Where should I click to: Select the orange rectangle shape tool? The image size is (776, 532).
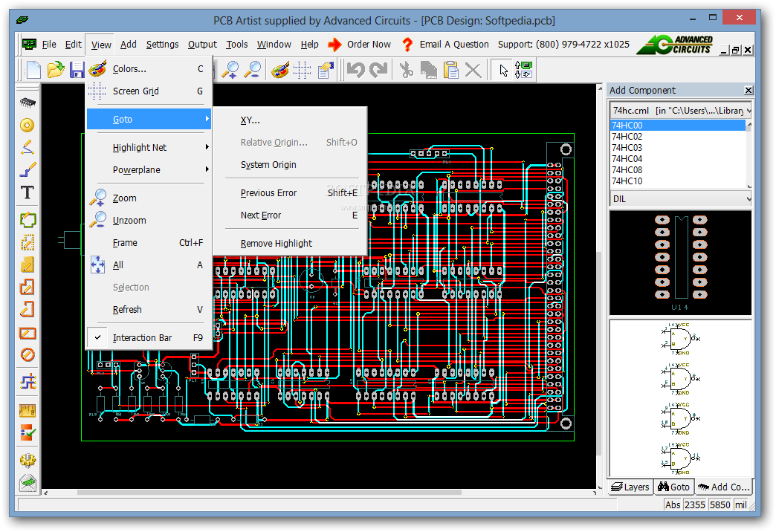[x=28, y=333]
